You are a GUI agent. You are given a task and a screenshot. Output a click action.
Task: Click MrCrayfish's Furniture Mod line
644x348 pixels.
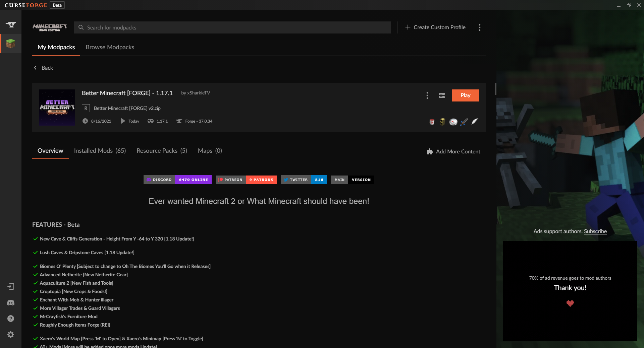69,317
